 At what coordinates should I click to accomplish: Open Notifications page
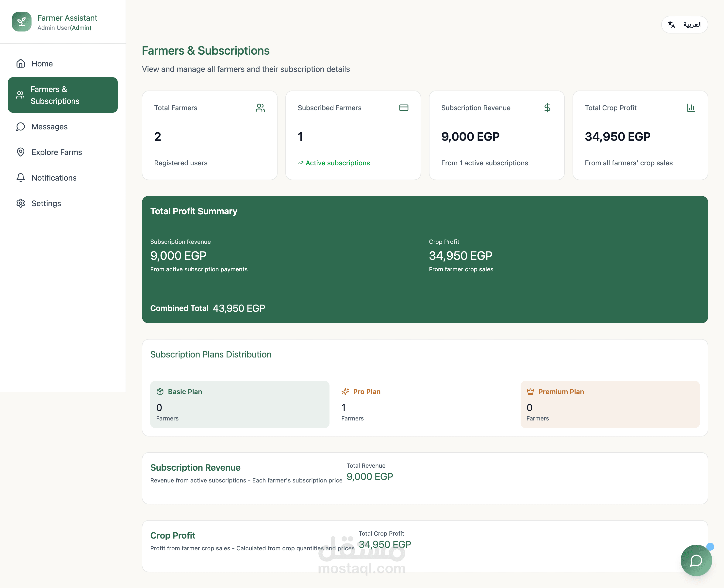coord(54,178)
